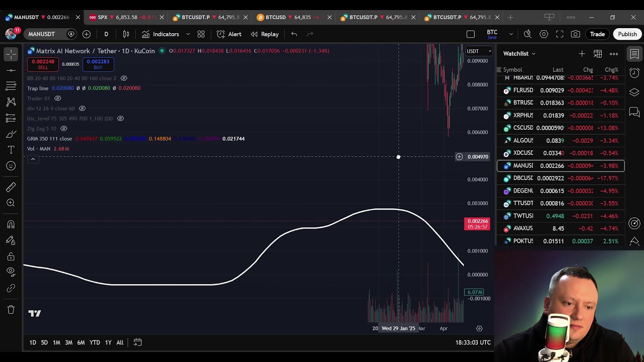Click the trash icon to remove drawings
Viewport: 644px width, 362px height.
tap(11, 310)
